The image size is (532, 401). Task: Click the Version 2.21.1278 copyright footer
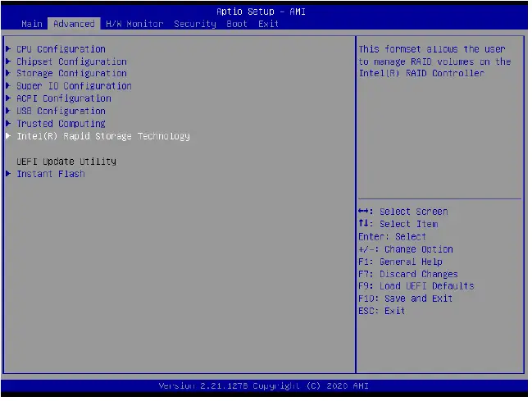(264, 386)
